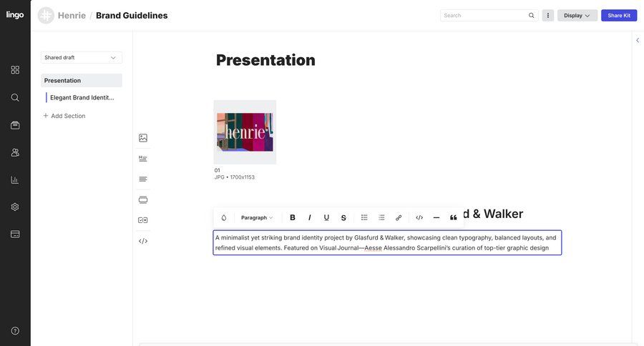Viewport: 644px width, 346px height.
Task: Insert a horizontal divider line
Action: click(x=436, y=217)
